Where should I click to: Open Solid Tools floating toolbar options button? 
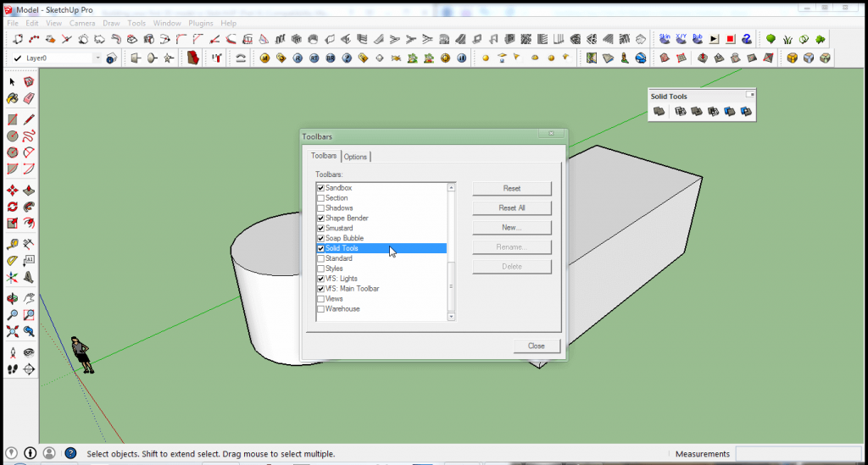[x=750, y=95]
